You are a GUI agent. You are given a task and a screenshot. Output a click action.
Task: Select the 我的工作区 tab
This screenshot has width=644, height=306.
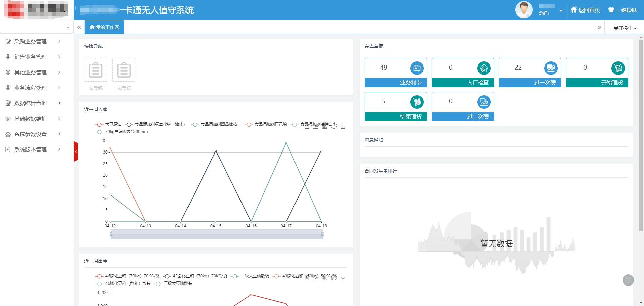click(104, 27)
